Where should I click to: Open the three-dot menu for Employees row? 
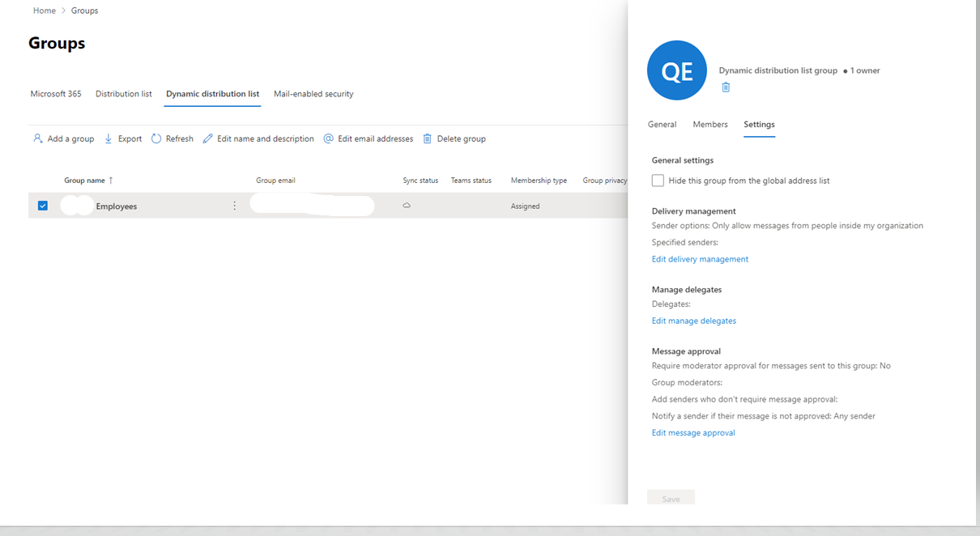tap(235, 206)
